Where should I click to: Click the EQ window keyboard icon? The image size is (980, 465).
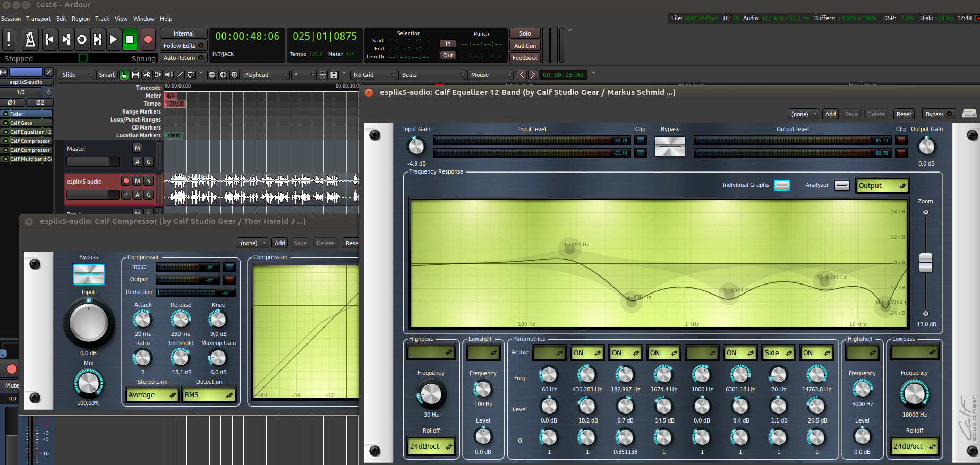(969, 114)
